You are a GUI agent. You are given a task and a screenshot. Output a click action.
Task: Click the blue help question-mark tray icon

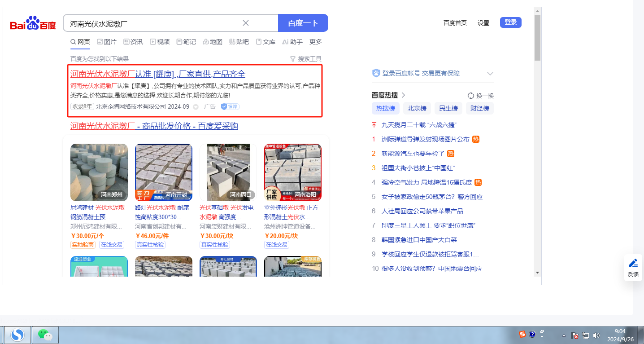(x=532, y=334)
